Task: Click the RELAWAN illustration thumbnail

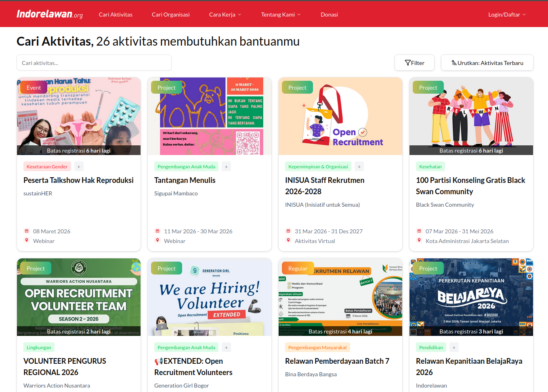Action: tap(471, 116)
